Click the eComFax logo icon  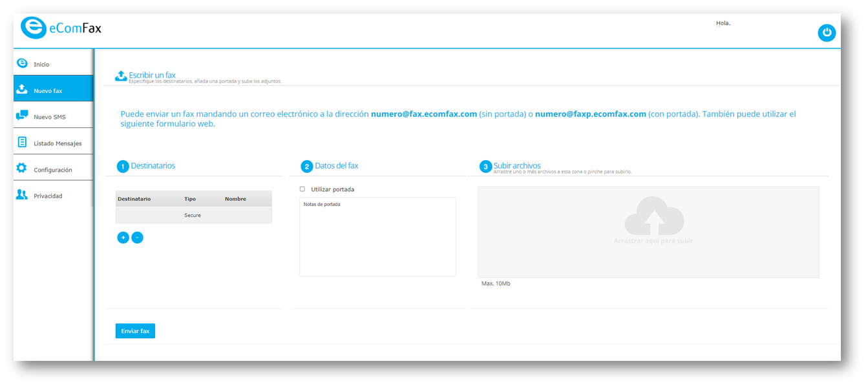(x=33, y=28)
